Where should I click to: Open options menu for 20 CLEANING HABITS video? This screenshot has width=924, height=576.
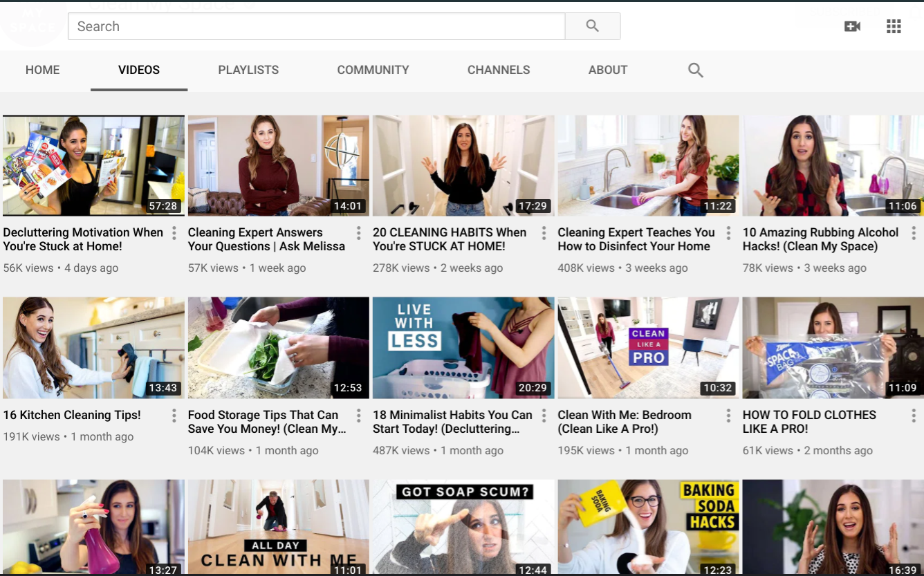point(544,233)
